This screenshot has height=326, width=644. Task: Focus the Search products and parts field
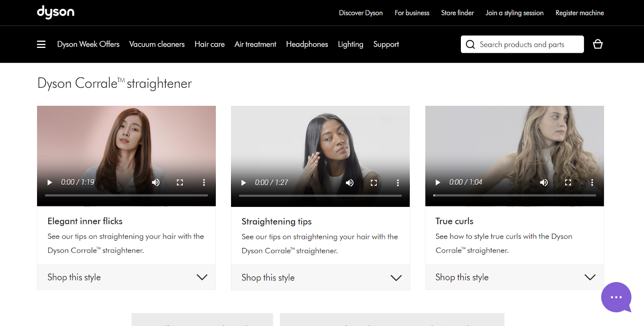[x=522, y=44]
